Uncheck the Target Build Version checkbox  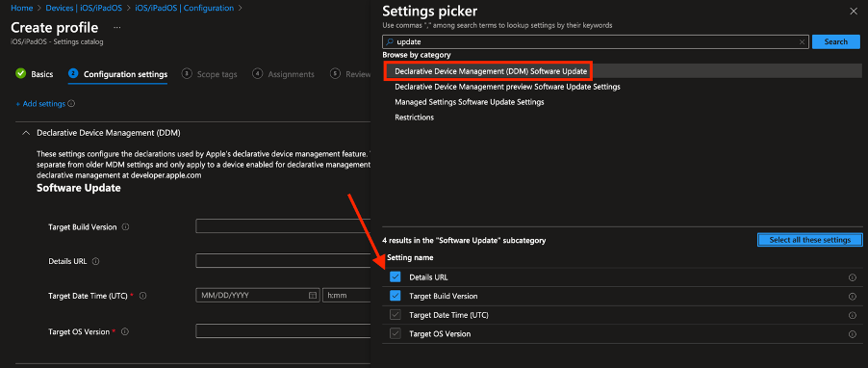coord(396,296)
